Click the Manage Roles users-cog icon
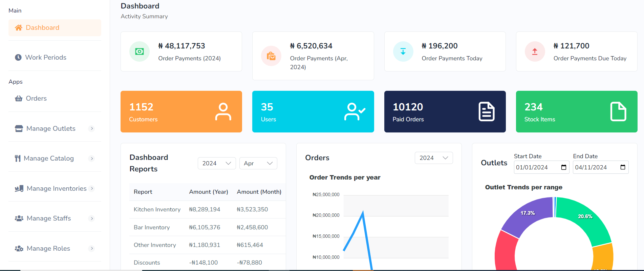 pyautogui.click(x=19, y=249)
